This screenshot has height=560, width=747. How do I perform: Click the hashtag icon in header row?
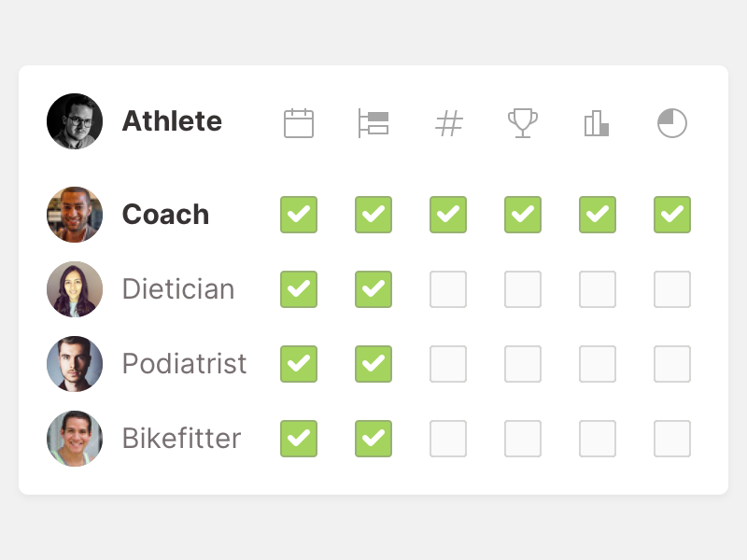(x=449, y=123)
